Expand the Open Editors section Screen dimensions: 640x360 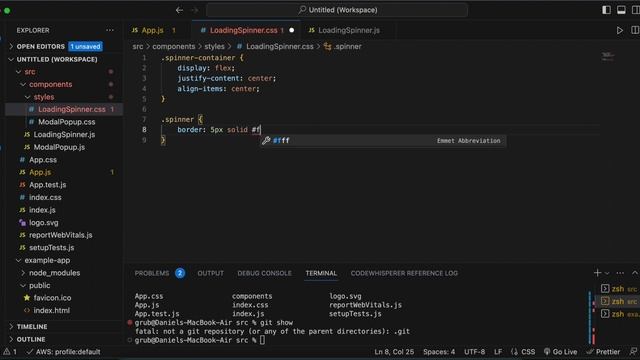[41, 47]
